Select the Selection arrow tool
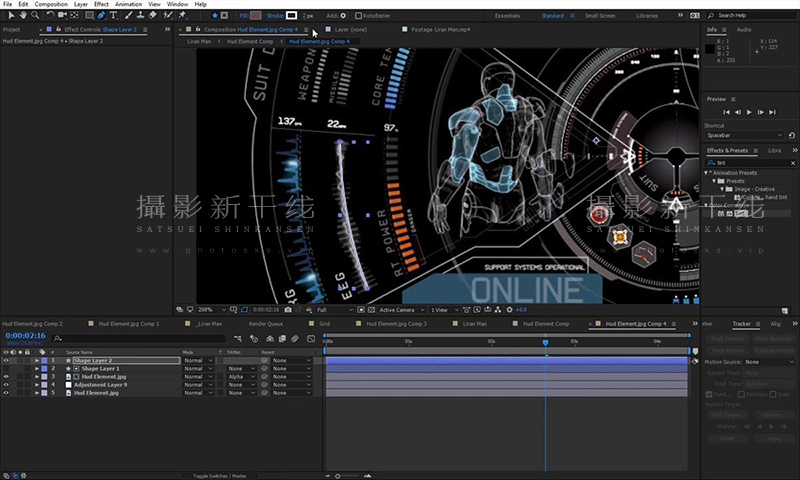 pyautogui.click(x=11, y=15)
